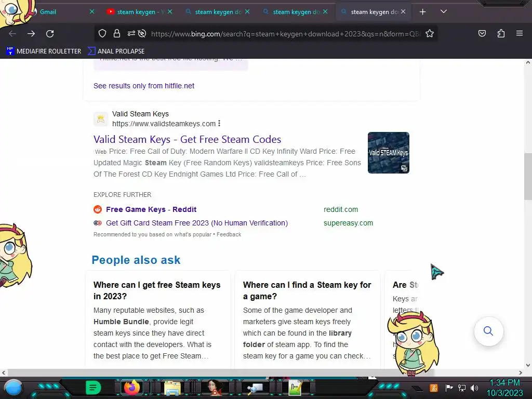
Task: Click the orange Java tray icon
Action: tap(434, 388)
